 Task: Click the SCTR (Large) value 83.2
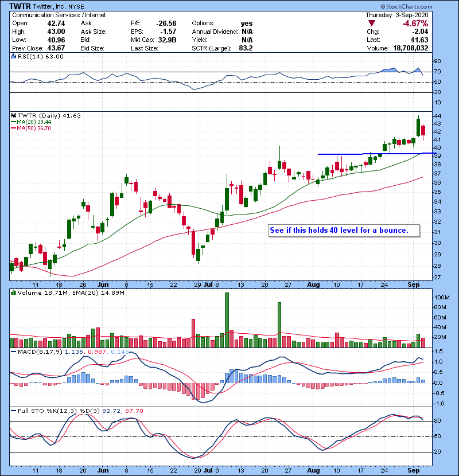(x=246, y=48)
